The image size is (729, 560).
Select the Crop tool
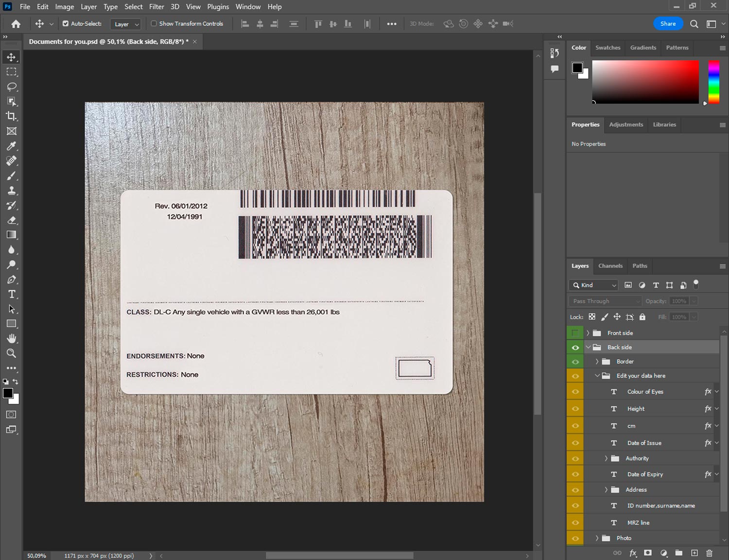click(12, 116)
